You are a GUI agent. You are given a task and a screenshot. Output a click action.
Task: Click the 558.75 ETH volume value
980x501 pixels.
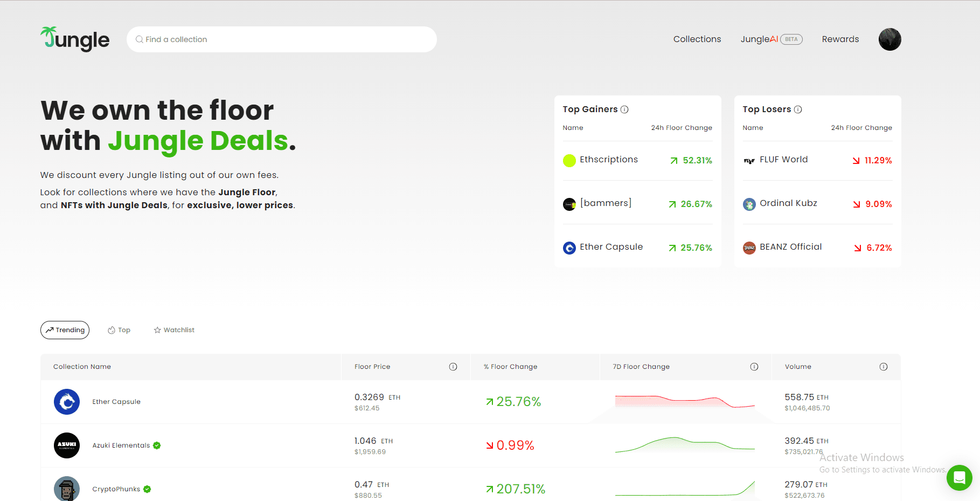pyautogui.click(x=807, y=397)
